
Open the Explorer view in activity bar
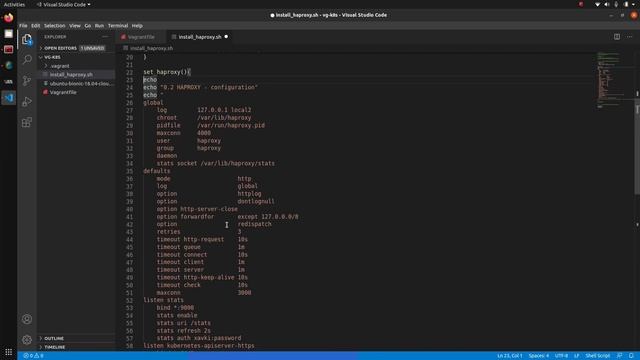click(x=27, y=40)
